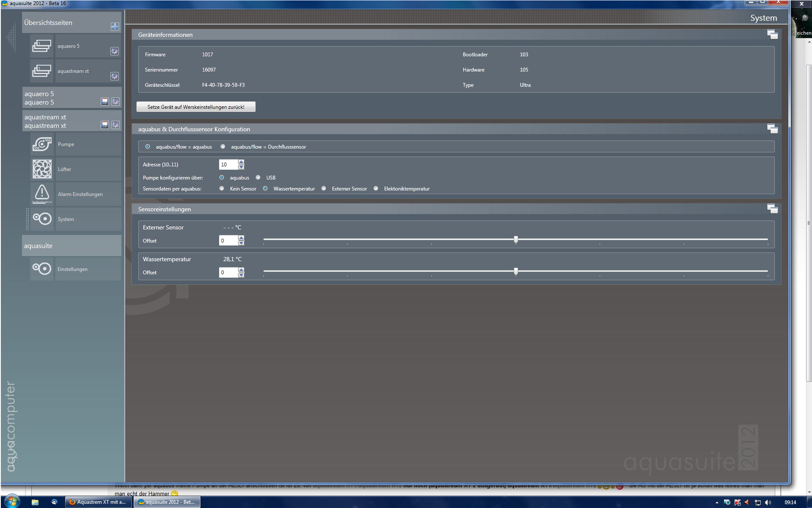Click the Externer Sensor offset input field

[228, 241]
